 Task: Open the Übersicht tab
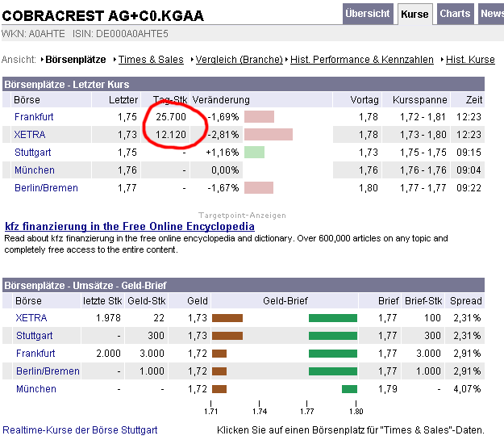coord(368,14)
